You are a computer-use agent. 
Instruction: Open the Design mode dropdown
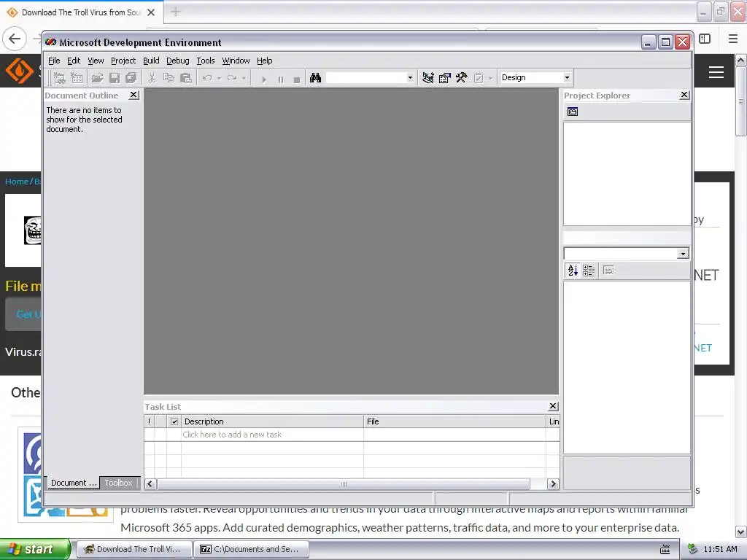tap(566, 77)
